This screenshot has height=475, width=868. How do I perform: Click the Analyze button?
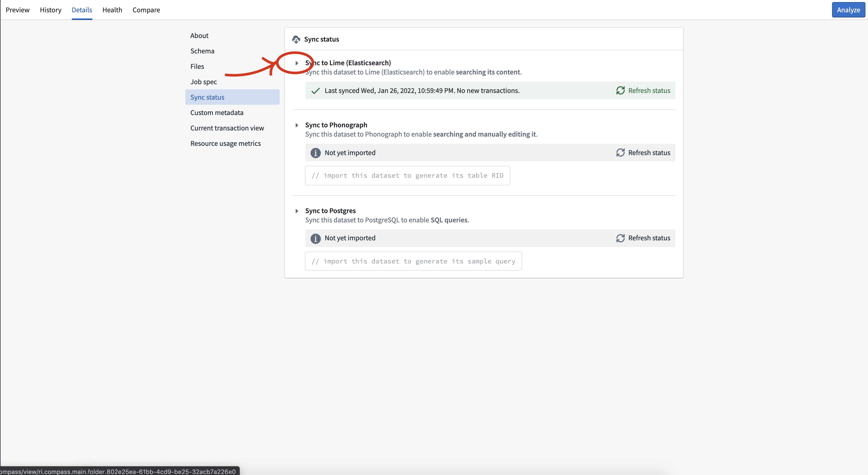848,10
